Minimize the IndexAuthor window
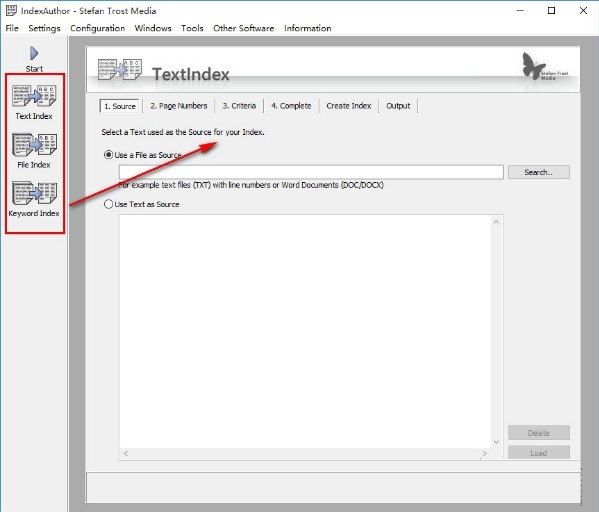 520,11
